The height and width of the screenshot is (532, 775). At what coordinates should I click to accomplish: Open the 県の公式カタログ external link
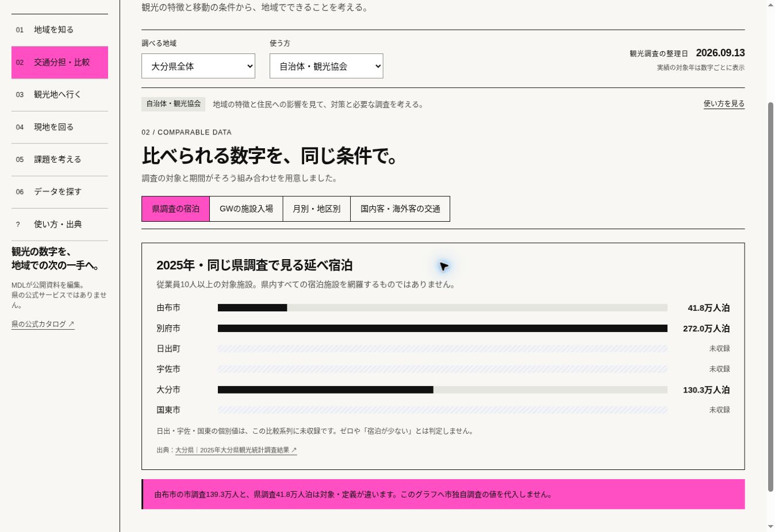[x=43, y=325]
